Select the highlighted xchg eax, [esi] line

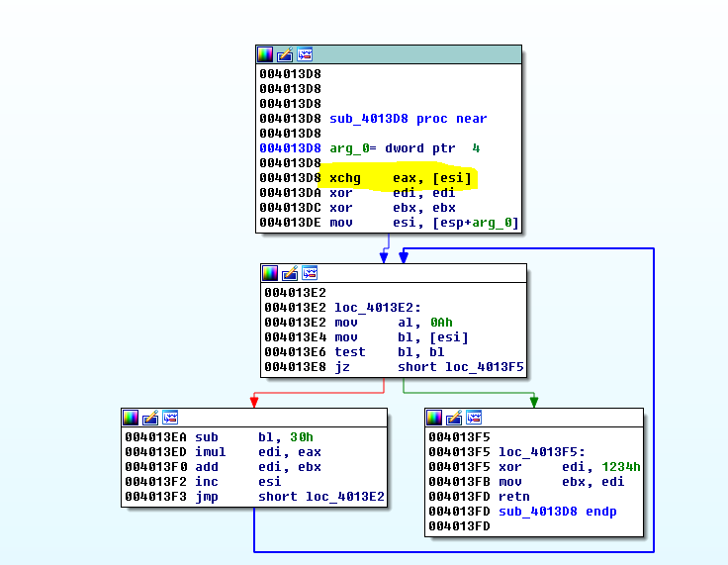point(401,178)
